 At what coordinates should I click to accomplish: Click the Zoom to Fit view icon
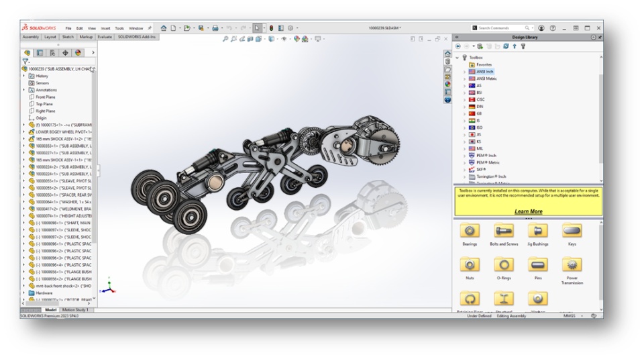pyautogui.click(x=225, y=39)
